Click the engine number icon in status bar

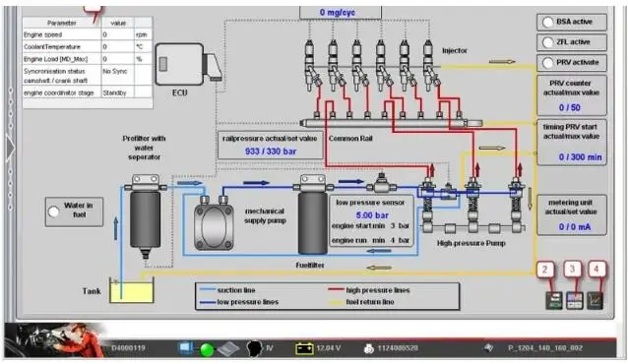pyautogui.click(x=368, y=349)
